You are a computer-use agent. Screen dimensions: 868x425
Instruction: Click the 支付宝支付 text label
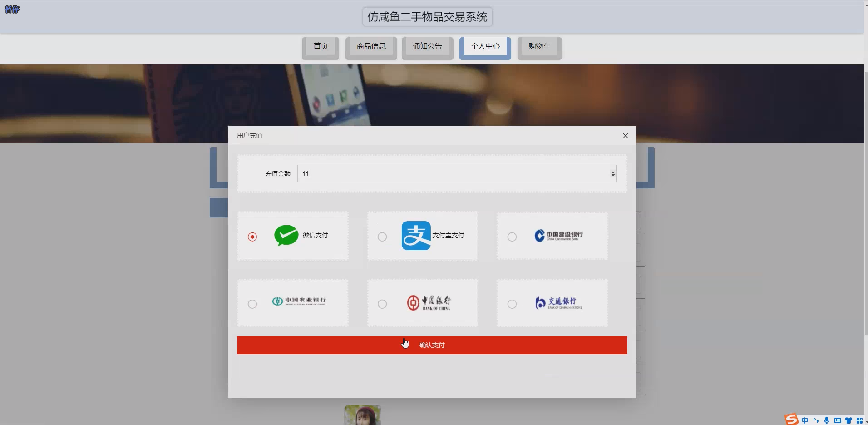click(448, 235)
